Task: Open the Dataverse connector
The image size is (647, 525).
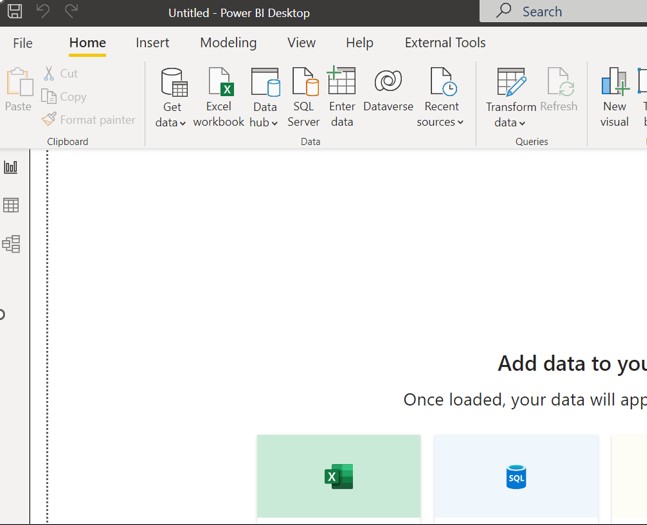Action: pos(388,90)
